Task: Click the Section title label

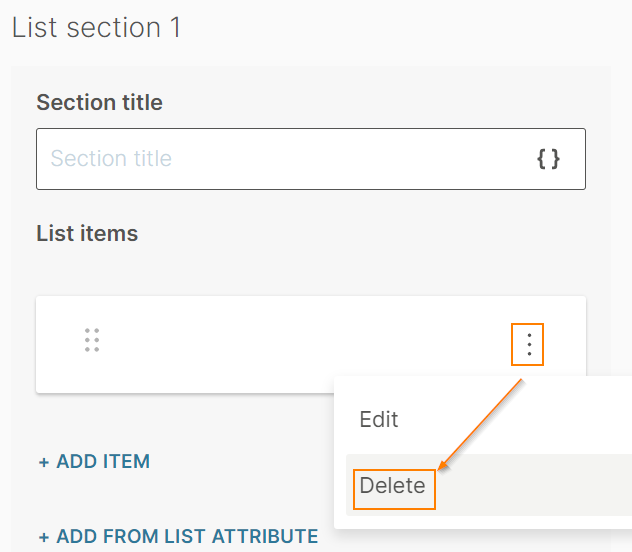Action: coord(99,102)
